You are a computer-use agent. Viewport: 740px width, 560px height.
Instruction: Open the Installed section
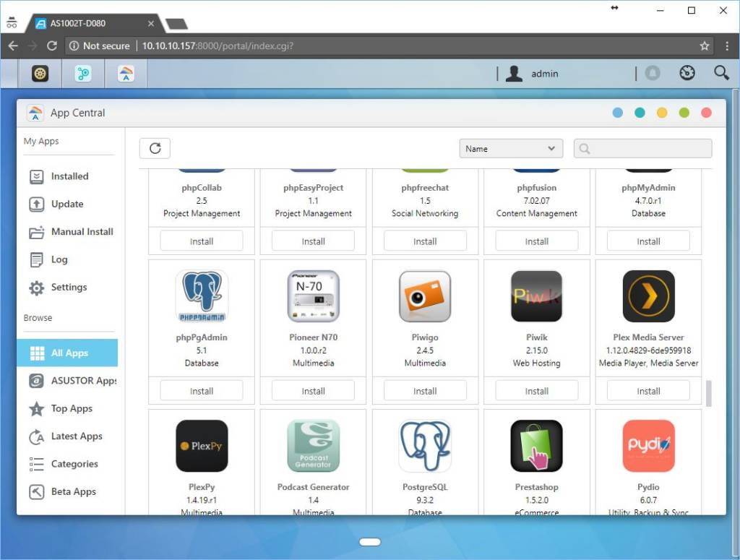pyautogui.click(x=69, y=176)
